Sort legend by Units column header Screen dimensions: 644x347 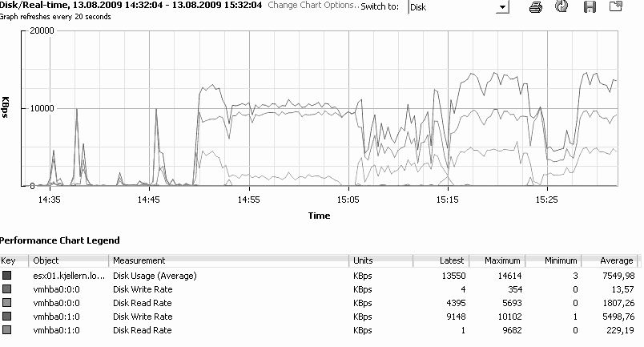381,260
